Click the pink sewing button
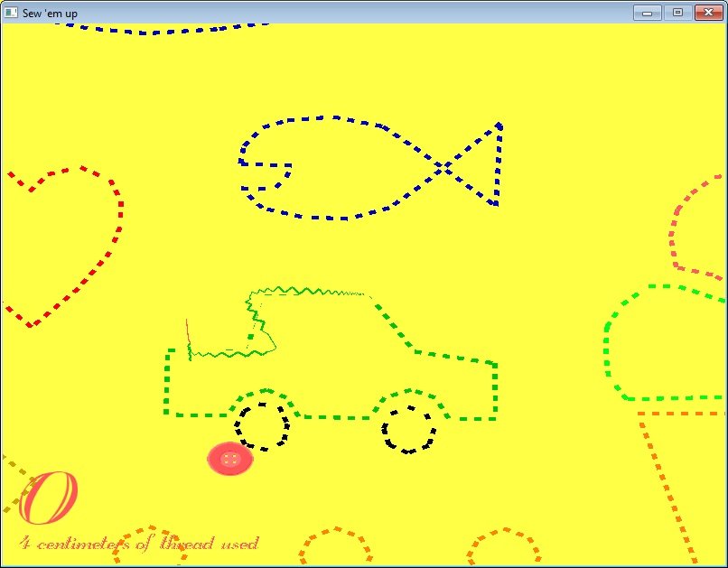728x568 pixels. click(230, 460)
